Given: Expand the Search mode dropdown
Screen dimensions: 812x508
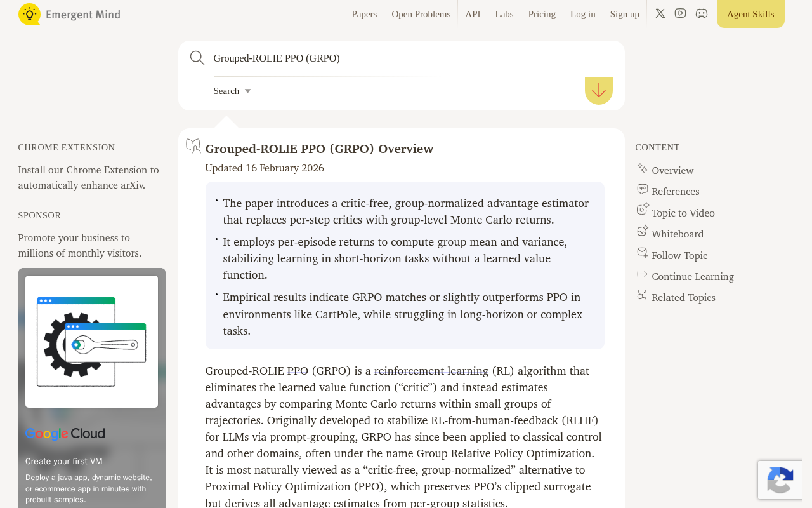Looking at the screenshot, I should [x=232, y=91].
